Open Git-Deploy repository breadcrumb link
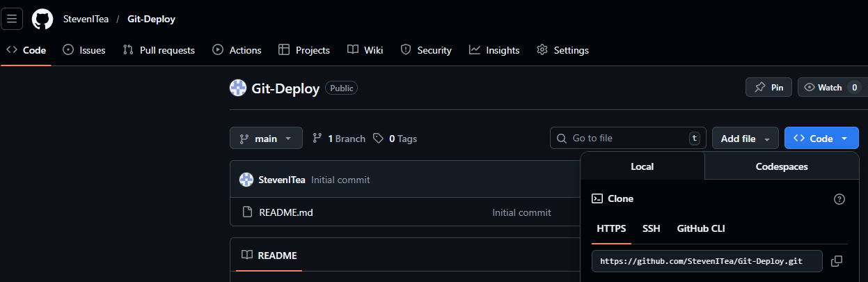Image resolution: width=868 pixels, height=282 pixels. coord(151,19)
